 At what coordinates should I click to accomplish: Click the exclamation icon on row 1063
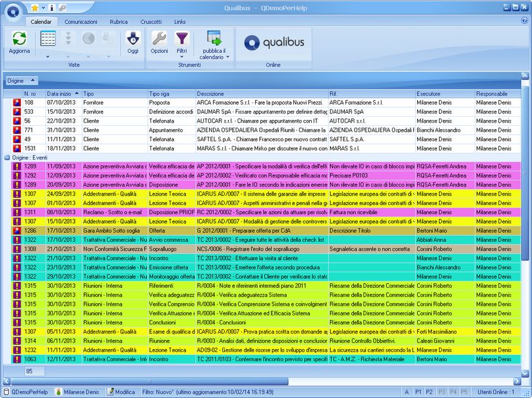tap(17, 359)
